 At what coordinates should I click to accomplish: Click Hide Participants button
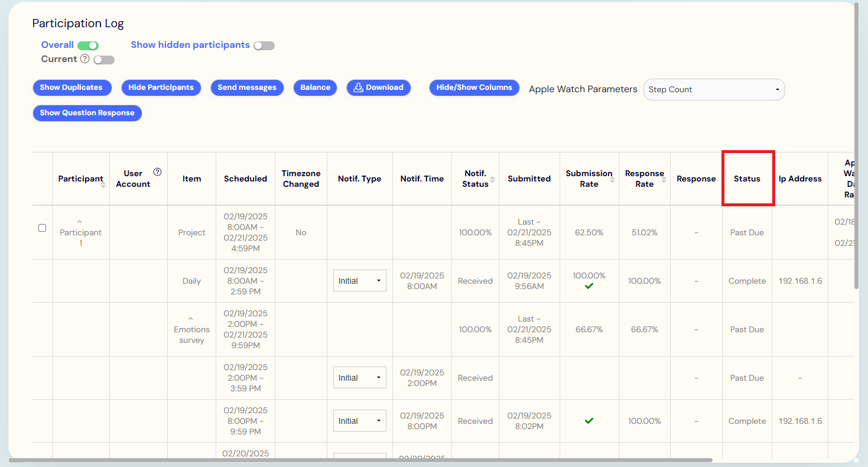click(161, 87)
